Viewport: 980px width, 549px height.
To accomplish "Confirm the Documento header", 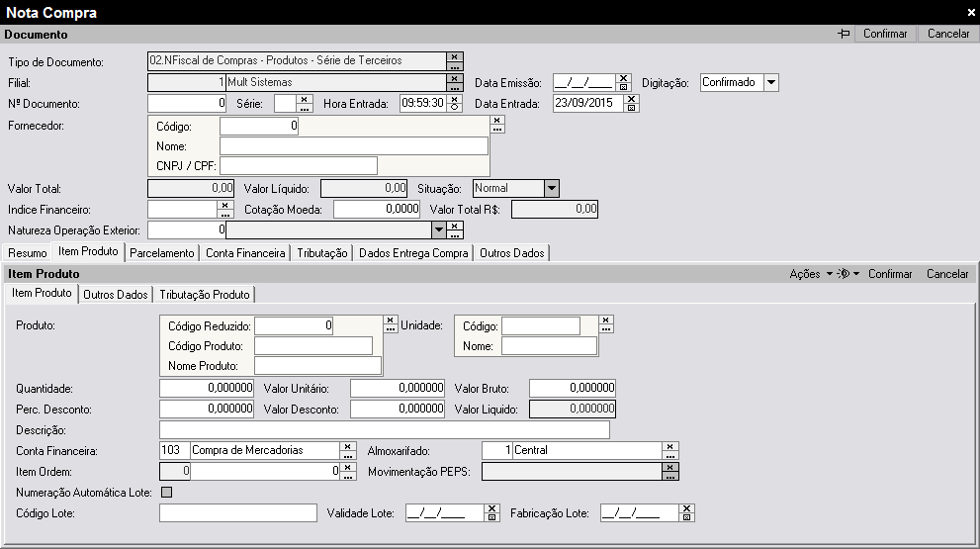I will tap(885, 34).
